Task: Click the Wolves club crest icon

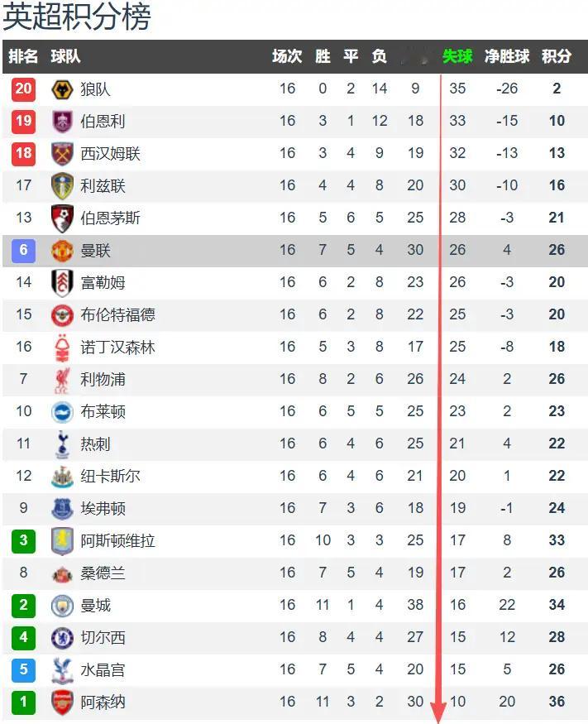Action: coord(62,89)
